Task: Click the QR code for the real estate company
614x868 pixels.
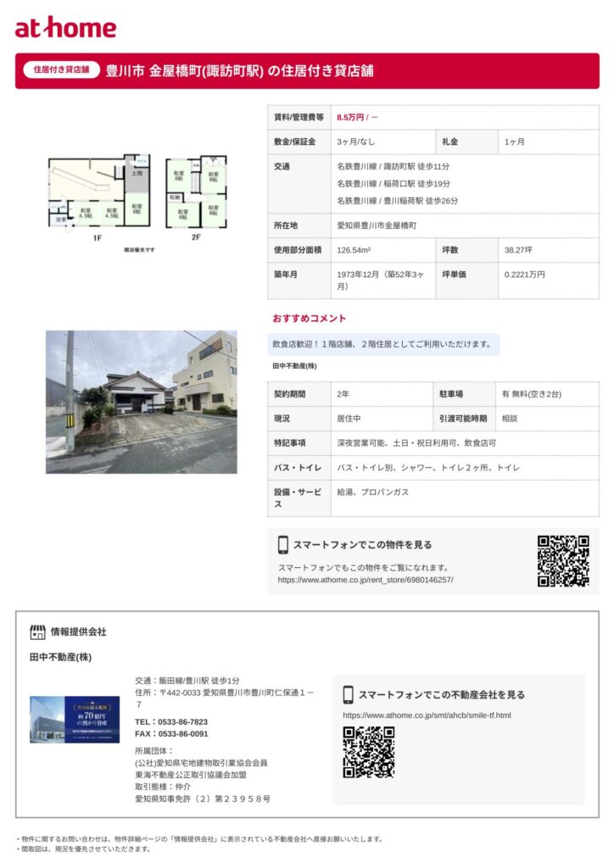Action: (x=368, y=752)
